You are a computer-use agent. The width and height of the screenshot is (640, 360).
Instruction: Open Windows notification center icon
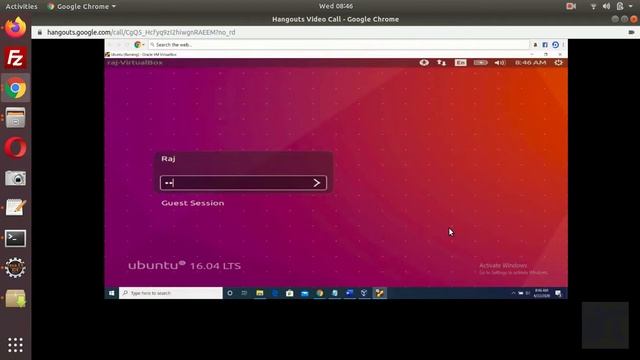[x=558, y=293]
